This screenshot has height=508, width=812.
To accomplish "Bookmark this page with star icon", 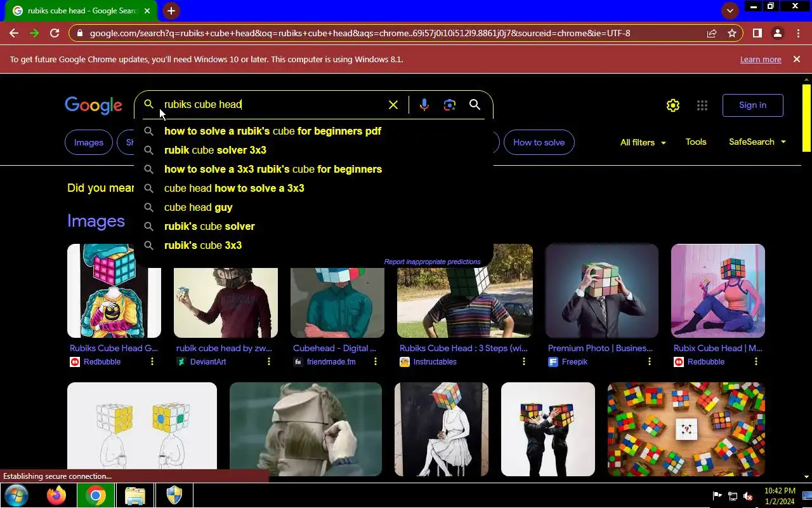I will tap(732, 33).
